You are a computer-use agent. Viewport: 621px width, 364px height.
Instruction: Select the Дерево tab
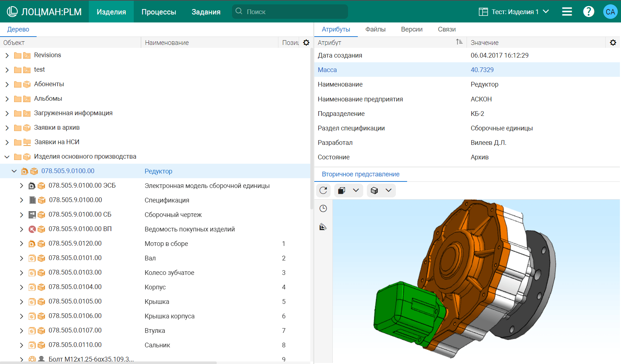point(18,29)
